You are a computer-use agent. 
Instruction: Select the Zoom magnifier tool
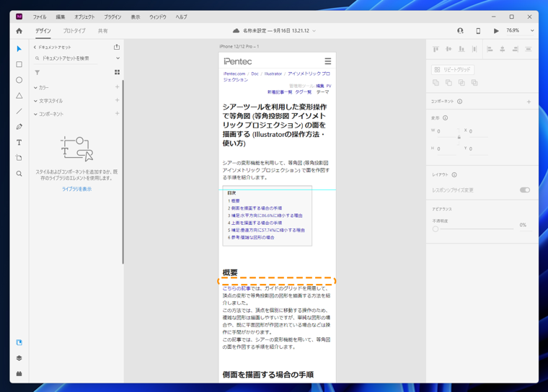19,174
